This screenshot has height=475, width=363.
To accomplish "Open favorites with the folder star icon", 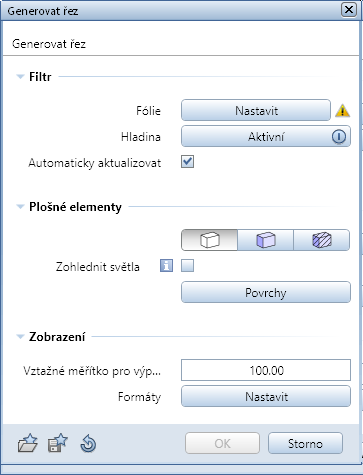I will [28, 443].
